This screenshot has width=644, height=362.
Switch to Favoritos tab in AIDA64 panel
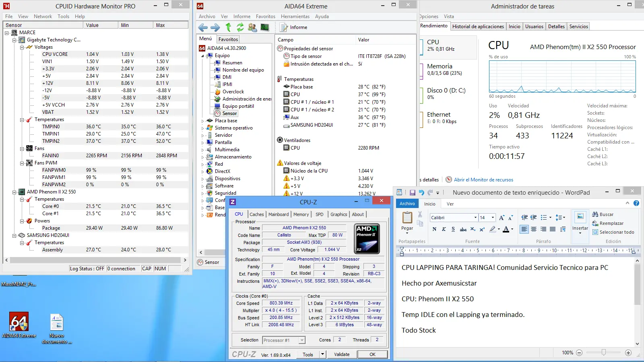[x=228, y=39]
